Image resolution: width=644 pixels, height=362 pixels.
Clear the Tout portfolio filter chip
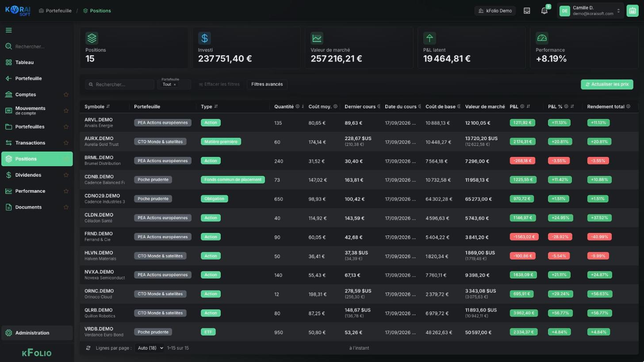[x=175, y=85]
